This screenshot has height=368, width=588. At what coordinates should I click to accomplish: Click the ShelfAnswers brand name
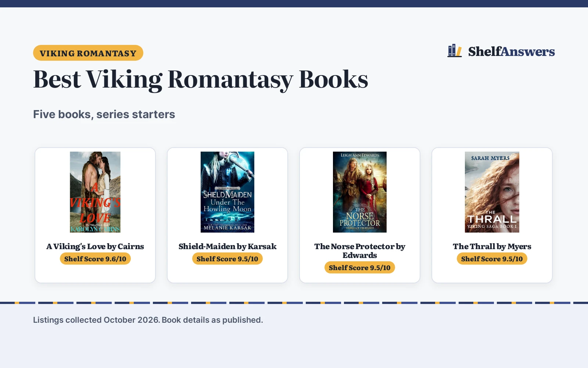click(x=511, y=52)
